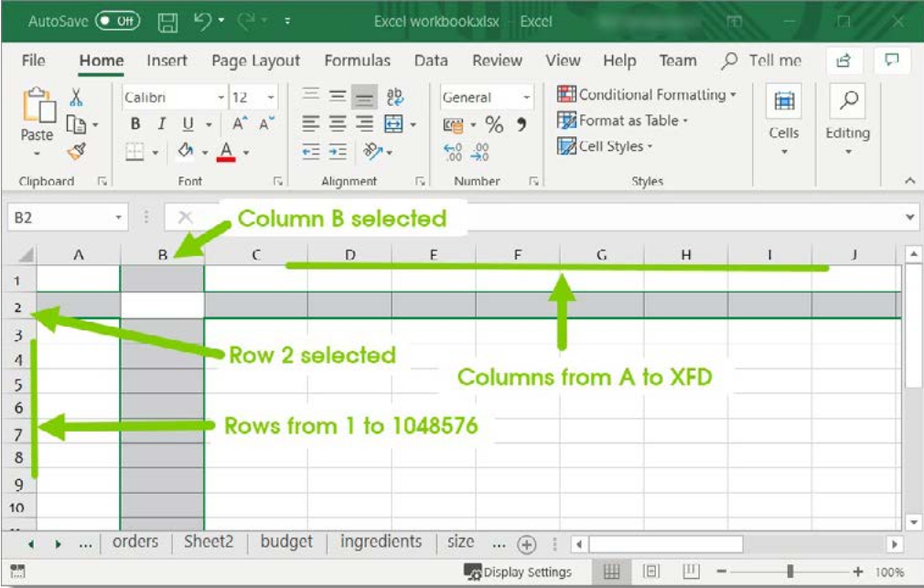Expand the formula bar chevron
The image size is (924, 588).
point(910,218)
